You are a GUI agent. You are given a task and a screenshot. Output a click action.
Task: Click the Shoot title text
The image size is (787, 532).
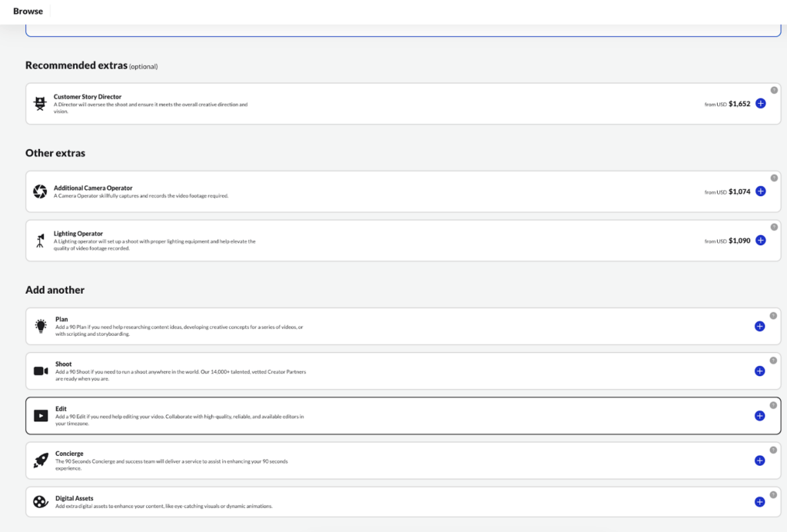pyautogui.click(x=63, y=364)
